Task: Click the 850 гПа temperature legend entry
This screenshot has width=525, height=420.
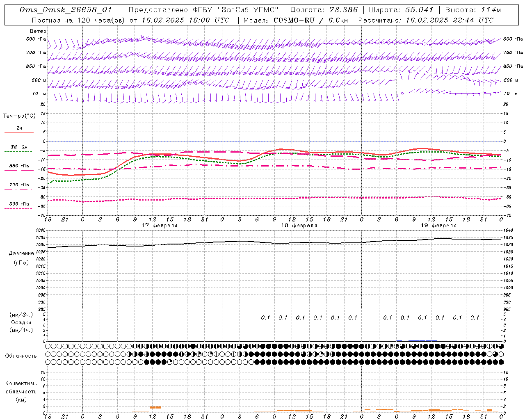Action: (19, 166)
